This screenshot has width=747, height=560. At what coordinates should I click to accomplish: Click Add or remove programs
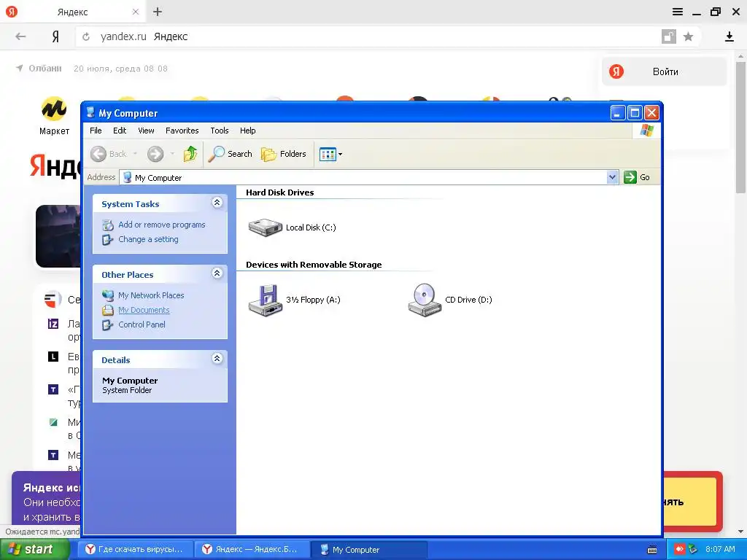click(161, 225)
